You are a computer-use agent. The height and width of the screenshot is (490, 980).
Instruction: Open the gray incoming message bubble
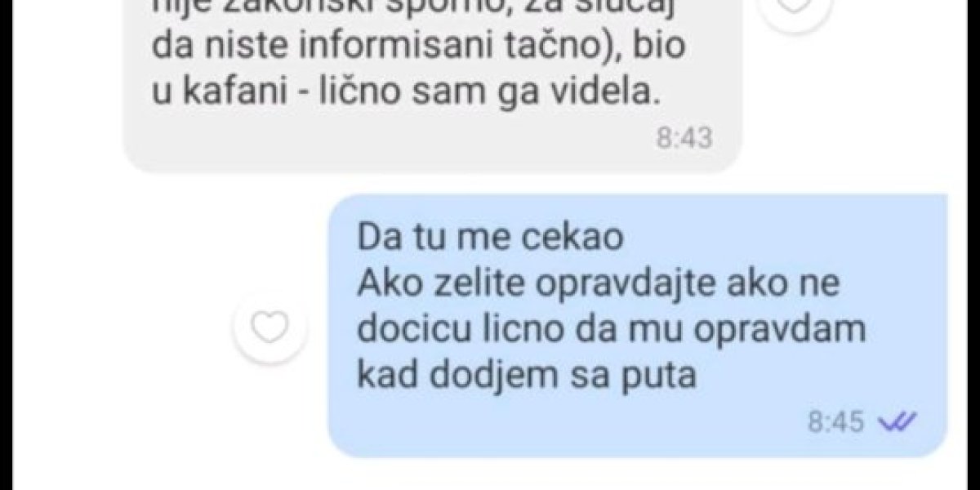(x=432, y=86)
